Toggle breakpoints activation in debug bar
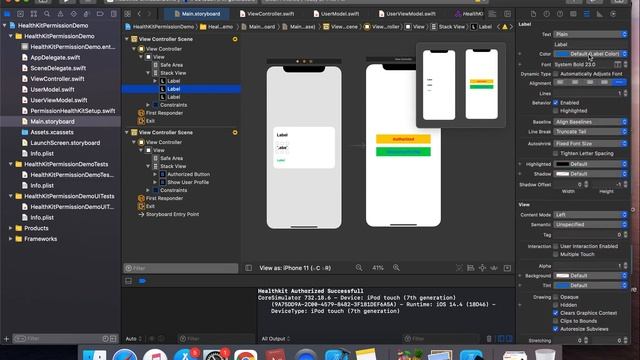This screenshot has width=640, height=360. tap(142, 281)
